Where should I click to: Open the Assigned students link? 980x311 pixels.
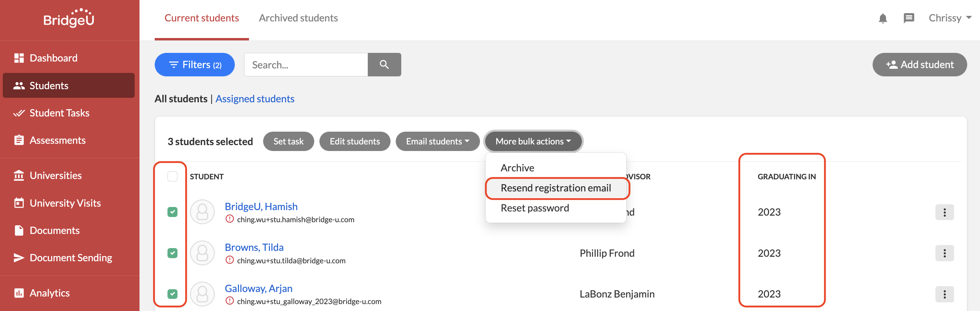click(x=255, y=99)
